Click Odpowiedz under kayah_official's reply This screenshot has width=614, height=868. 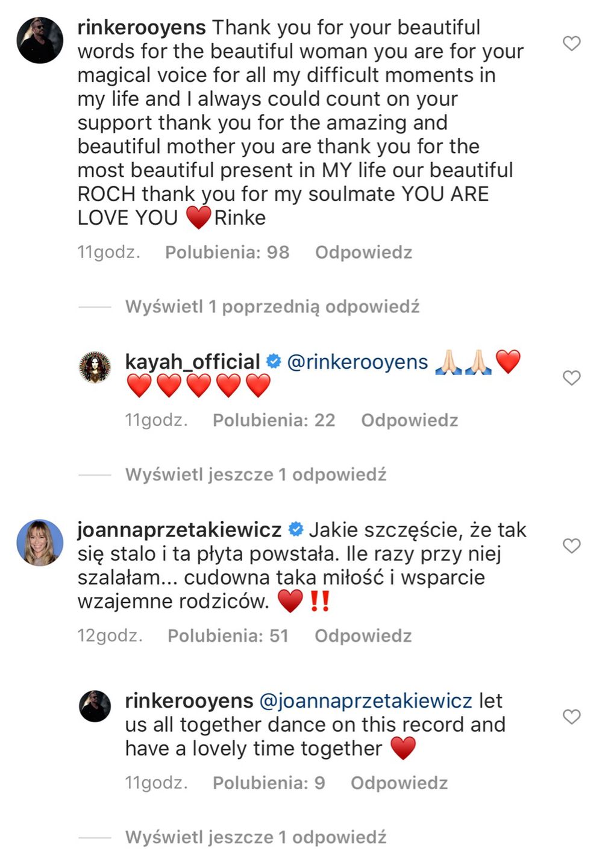coord(409,420)
